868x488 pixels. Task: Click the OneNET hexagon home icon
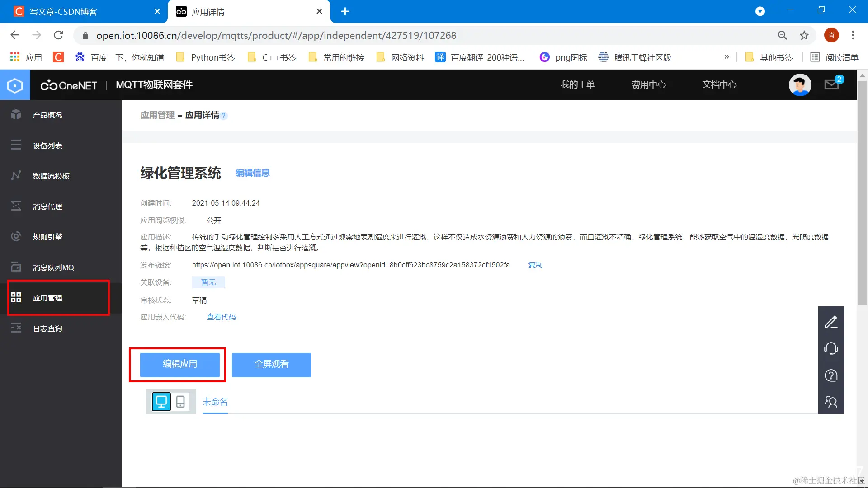click(x=15, y=85)
